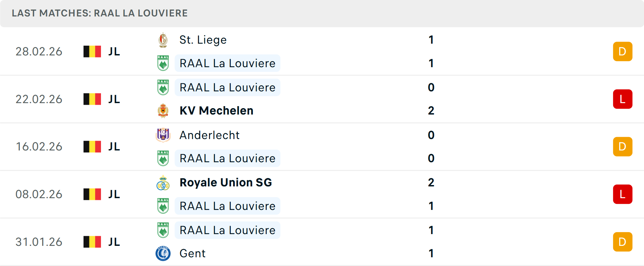Click the 16.02.26 match date
Viewport: 644px width, 266px height.
click(x=39, y=147)
